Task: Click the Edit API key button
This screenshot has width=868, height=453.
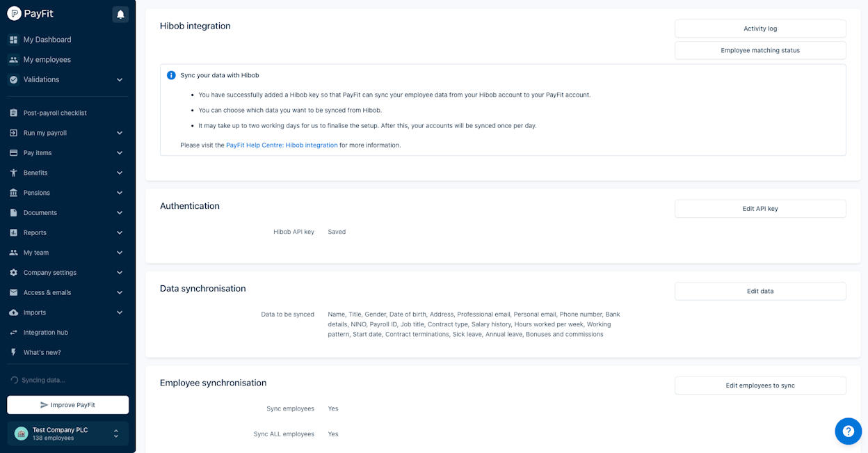Action: (760, 209)
